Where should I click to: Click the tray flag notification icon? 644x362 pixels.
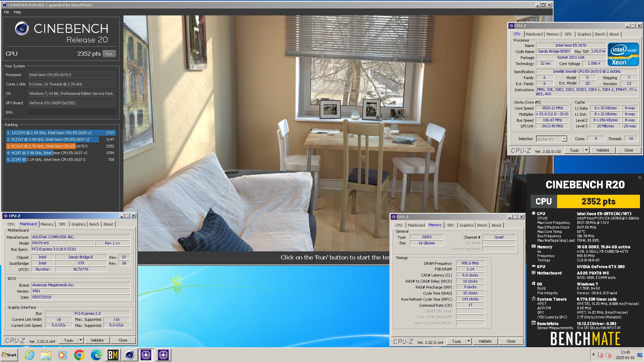[601, 355]
